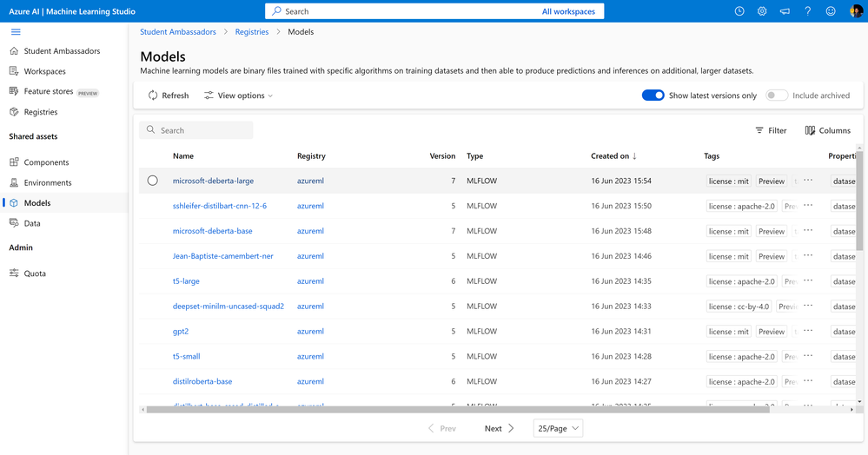The width and height of the screenshot is (868, 455).
Task: Click the models table Search field
Action: 196,130
